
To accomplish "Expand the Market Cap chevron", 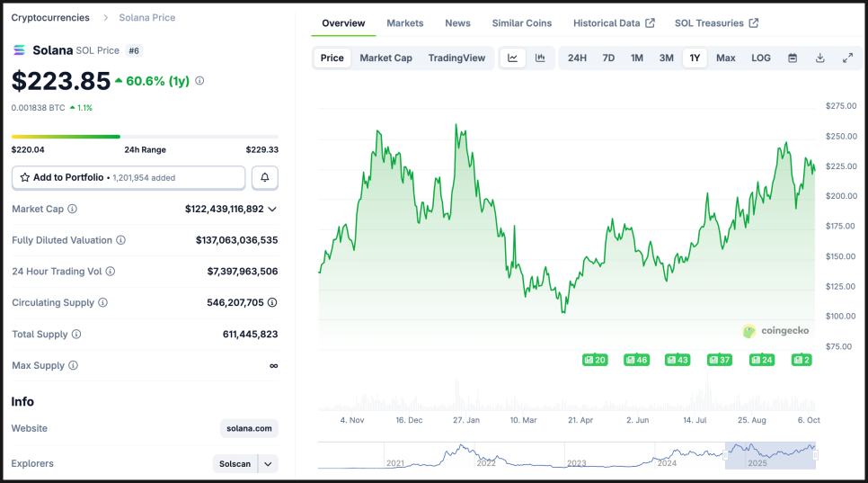I will point(272,209).
